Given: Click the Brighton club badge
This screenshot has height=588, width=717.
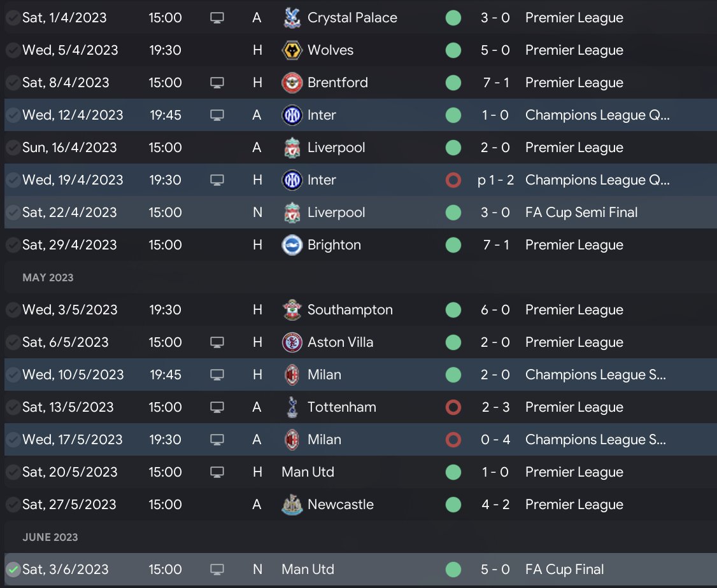Looking at the screenshot, I should 292,245.
